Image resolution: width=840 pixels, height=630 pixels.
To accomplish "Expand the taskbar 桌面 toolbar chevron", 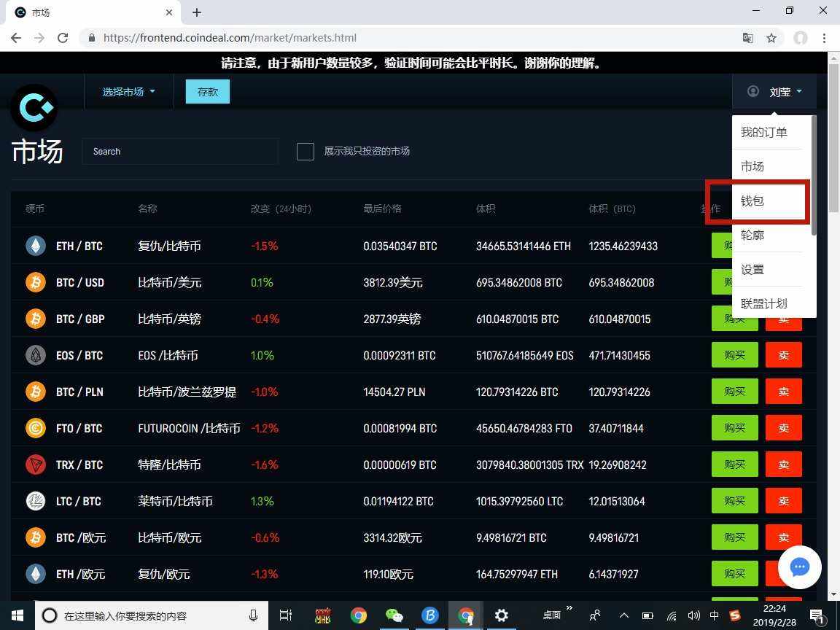I will click(x=569, y=608).
